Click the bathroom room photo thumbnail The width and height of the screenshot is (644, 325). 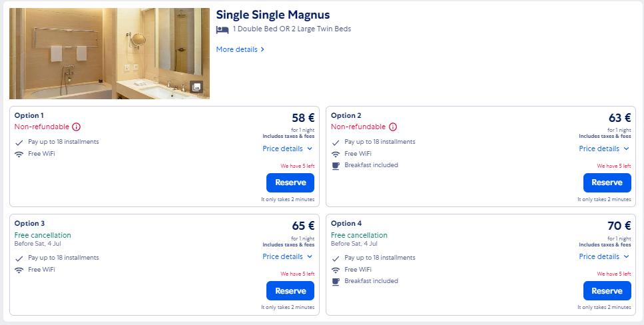(110, 53)
